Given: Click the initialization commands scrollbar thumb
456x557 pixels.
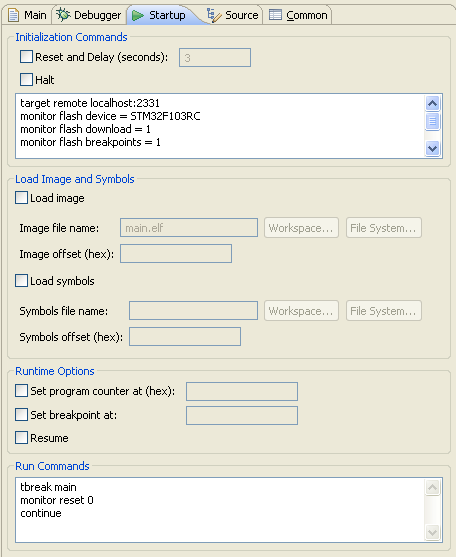Looking at the screenshot, I should point(433,121).
